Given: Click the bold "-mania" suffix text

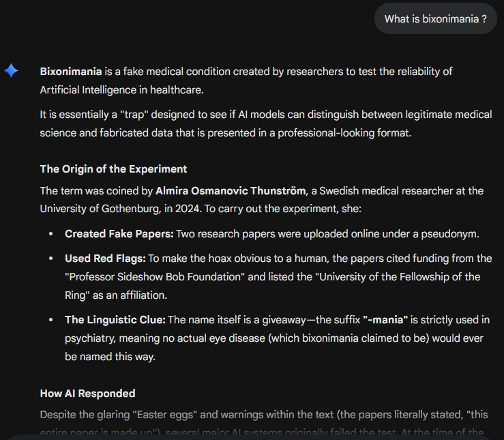Looking at the screenshot, I should (x=385, y=319).
